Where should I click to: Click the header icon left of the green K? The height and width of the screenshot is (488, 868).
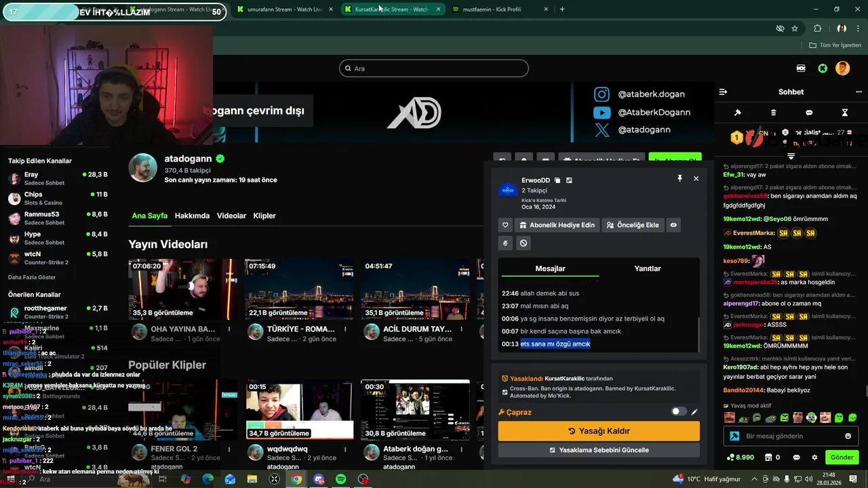point(802,68)
